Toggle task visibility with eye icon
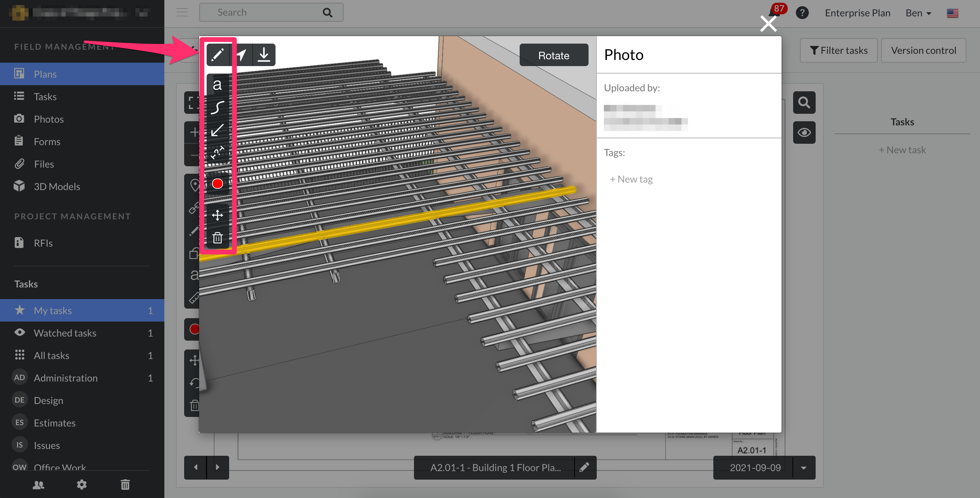Screen dimensions: 980x498 click(x=804, y=132)
